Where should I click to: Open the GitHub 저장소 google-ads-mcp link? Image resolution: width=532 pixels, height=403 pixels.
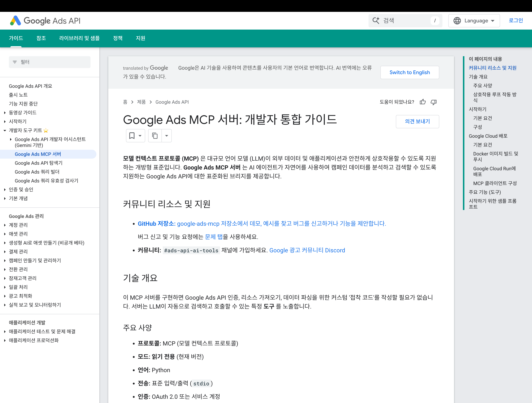pos(262,223)
